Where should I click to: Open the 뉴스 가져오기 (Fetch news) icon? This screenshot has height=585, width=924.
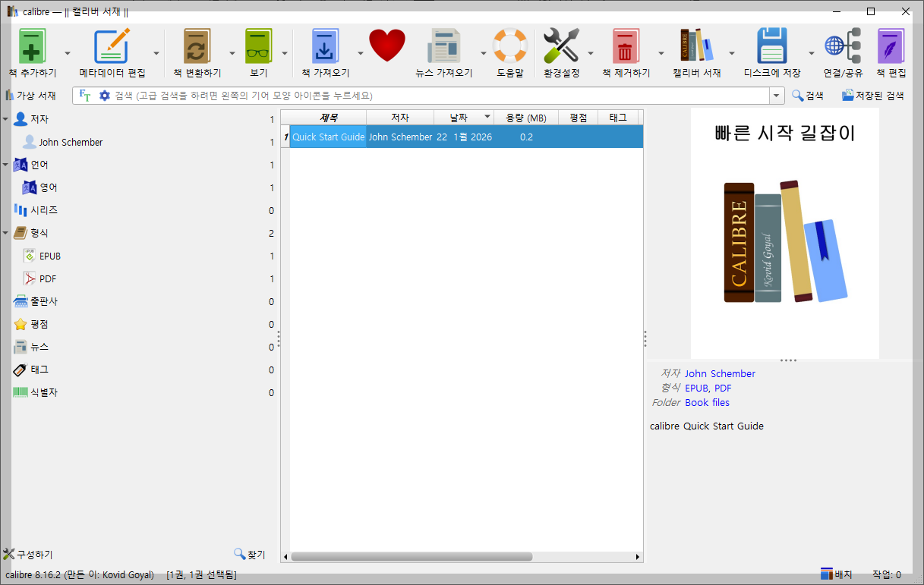pyautogui.click(x=444, y=47)
